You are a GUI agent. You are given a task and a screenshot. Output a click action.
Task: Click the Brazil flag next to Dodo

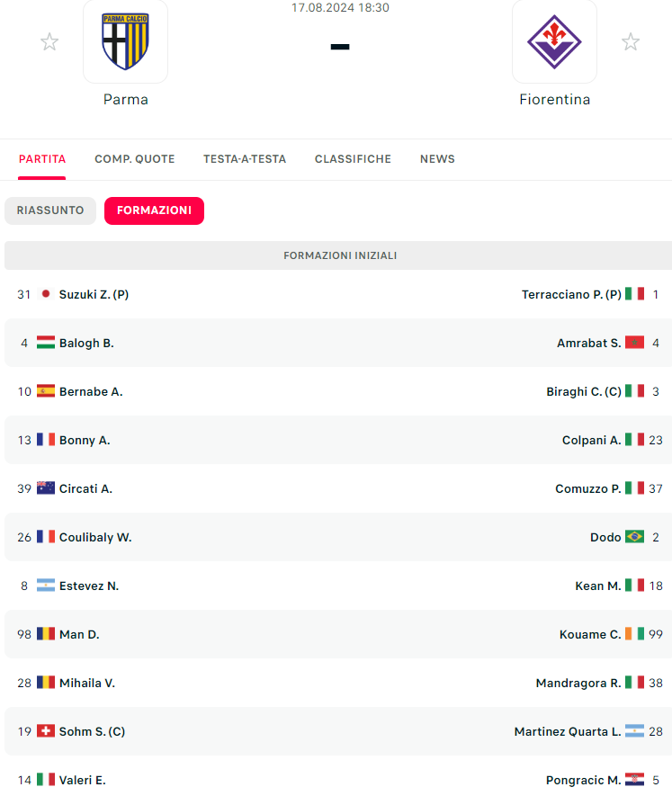[634, 537]
